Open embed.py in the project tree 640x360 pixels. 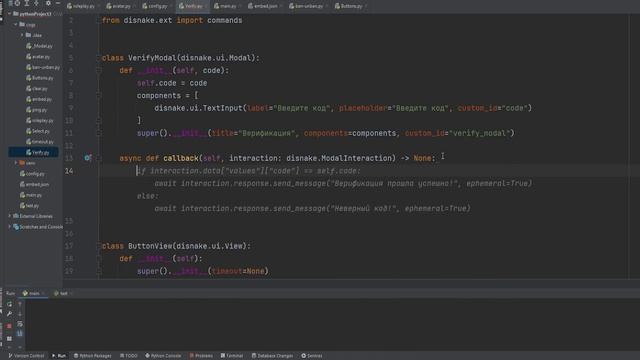[x=39, y=99]
